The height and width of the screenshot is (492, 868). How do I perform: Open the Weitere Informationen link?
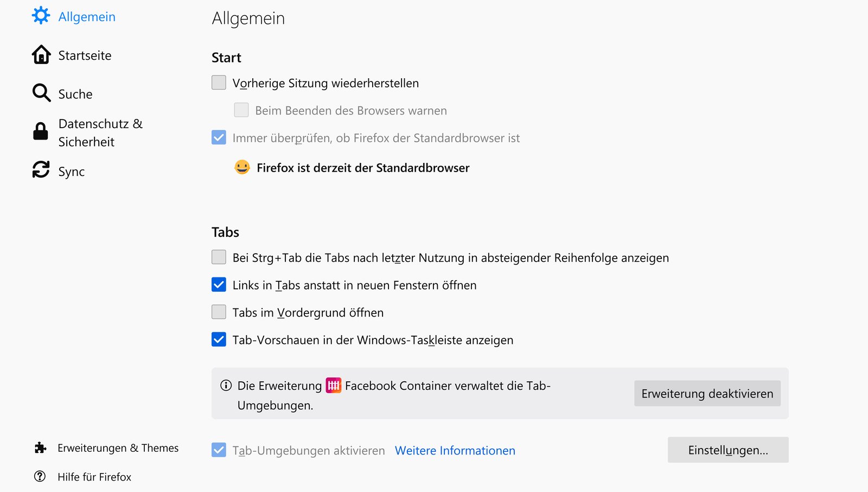click(x=455, y=450)
